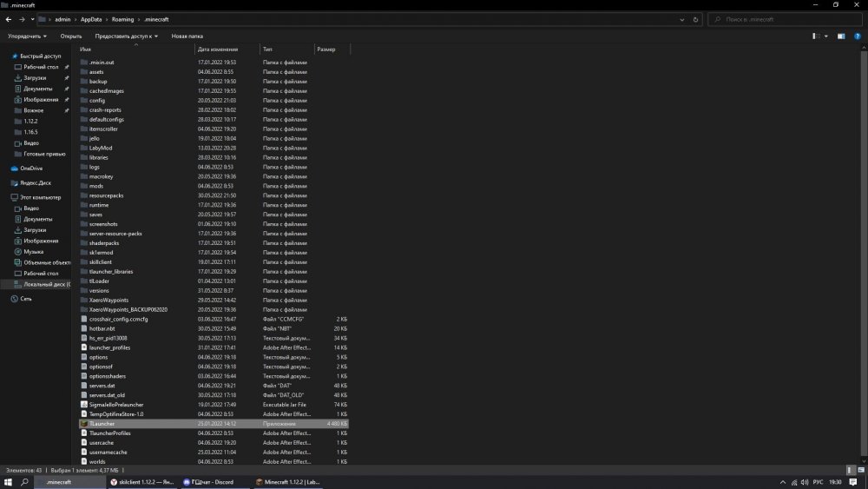Click AppData in the address path
The height and width of the screenshot is (489, 868).
tap(91, 19)
